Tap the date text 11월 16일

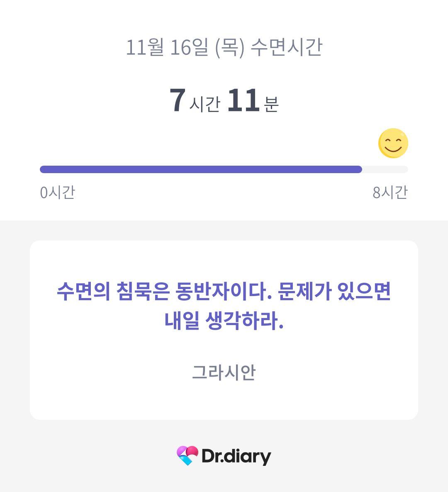167,48
